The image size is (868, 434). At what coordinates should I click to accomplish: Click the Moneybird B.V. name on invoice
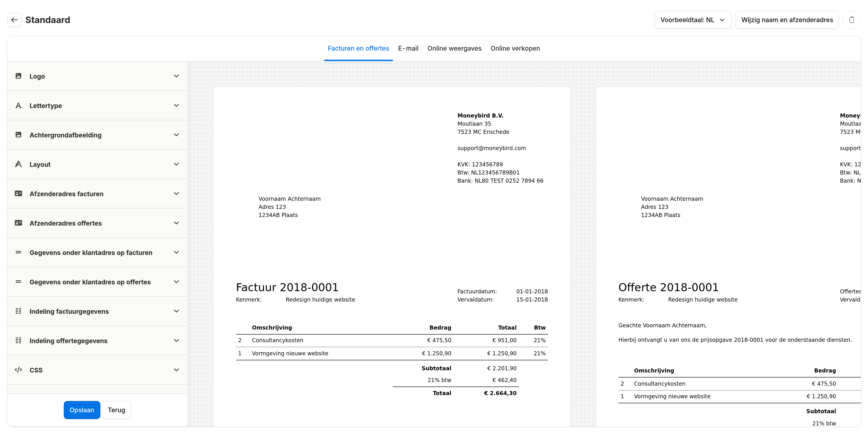tap(480, 116)
